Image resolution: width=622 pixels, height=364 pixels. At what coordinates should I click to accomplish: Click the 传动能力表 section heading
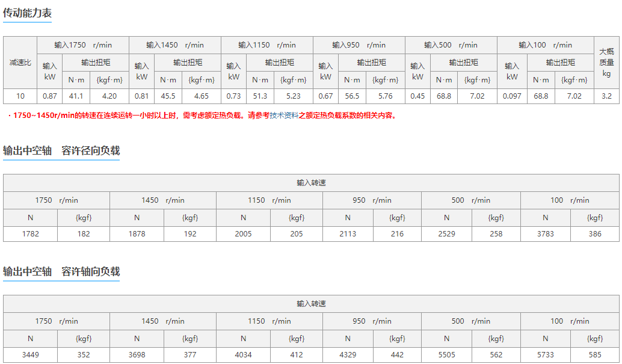[27, 13]
